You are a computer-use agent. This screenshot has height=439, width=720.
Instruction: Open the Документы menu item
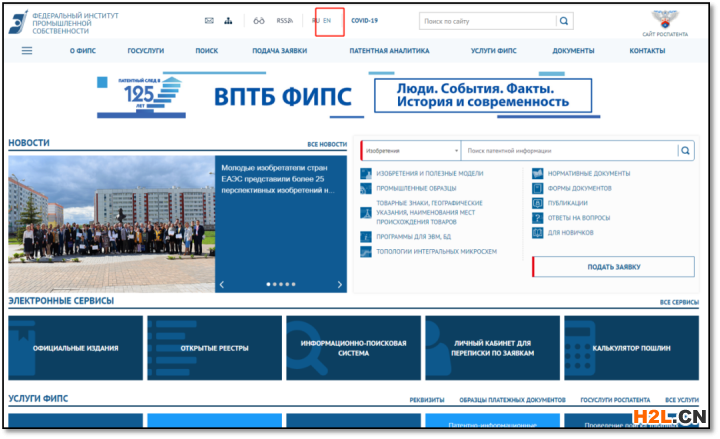(x=573, y=51)
